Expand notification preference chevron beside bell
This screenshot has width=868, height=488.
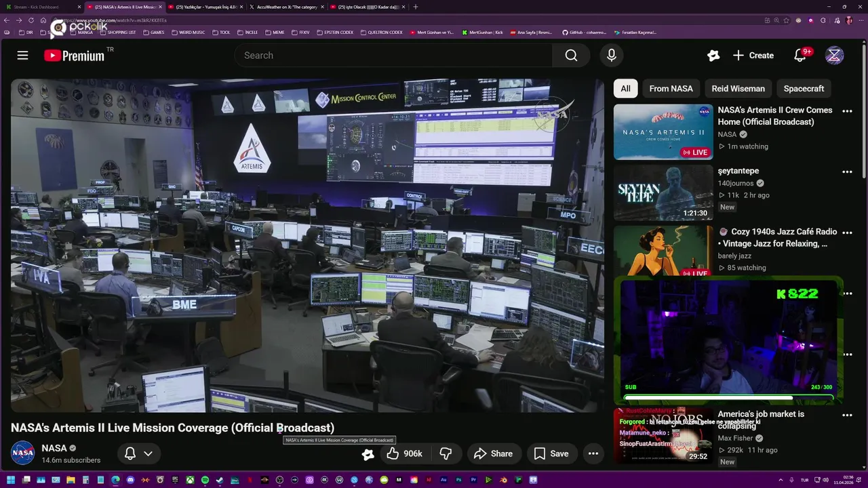[x=149, y=453]
